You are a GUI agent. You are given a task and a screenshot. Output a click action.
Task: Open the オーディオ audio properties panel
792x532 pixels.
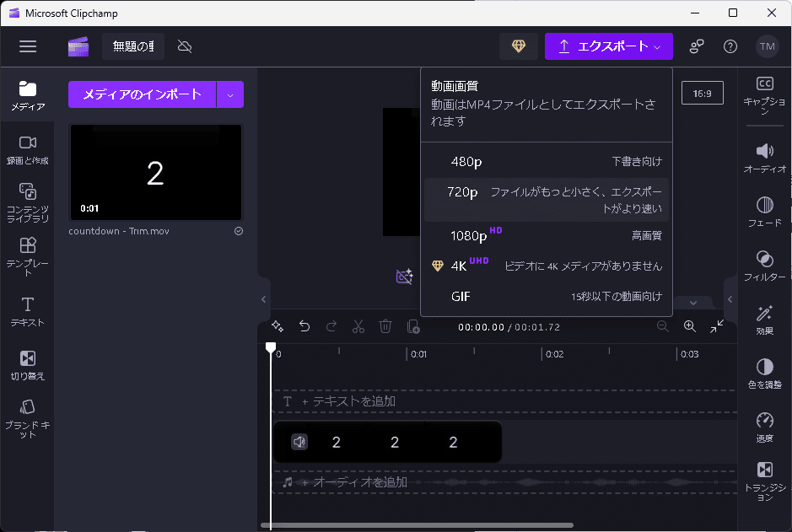pos(765,159)
